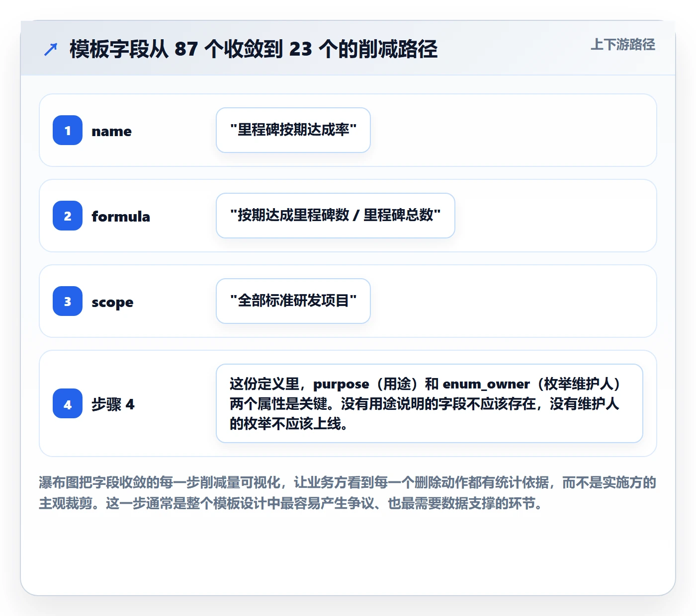
Task: Click the "步骤 4" label
Action: point(113,404)
